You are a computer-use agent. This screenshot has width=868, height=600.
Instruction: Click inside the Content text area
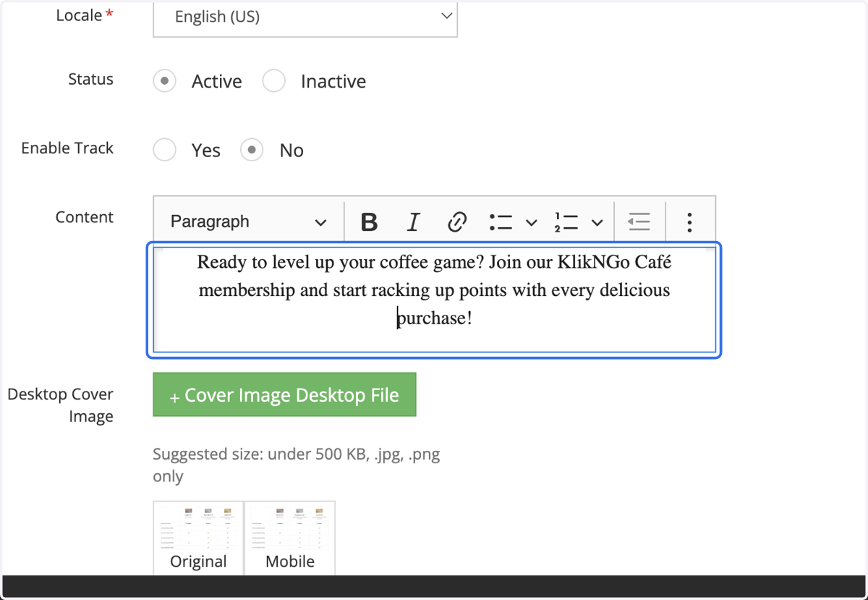pos(435,300)
